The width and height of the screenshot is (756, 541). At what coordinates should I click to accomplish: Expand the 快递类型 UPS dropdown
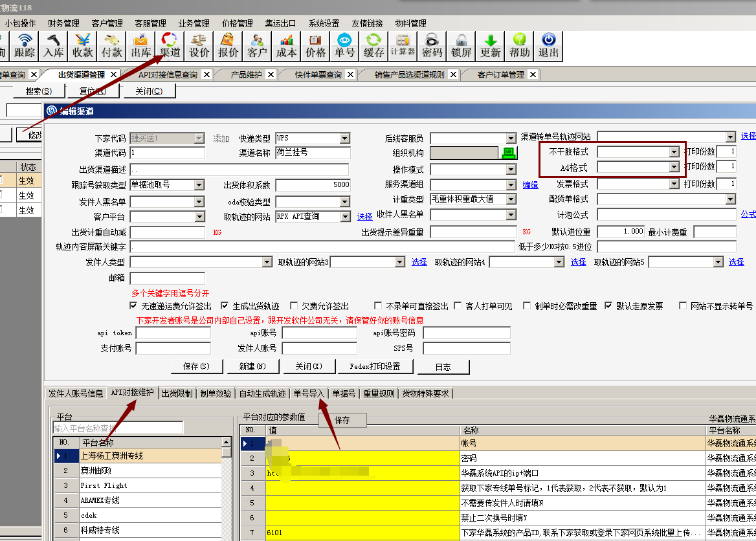coord(345,138)
